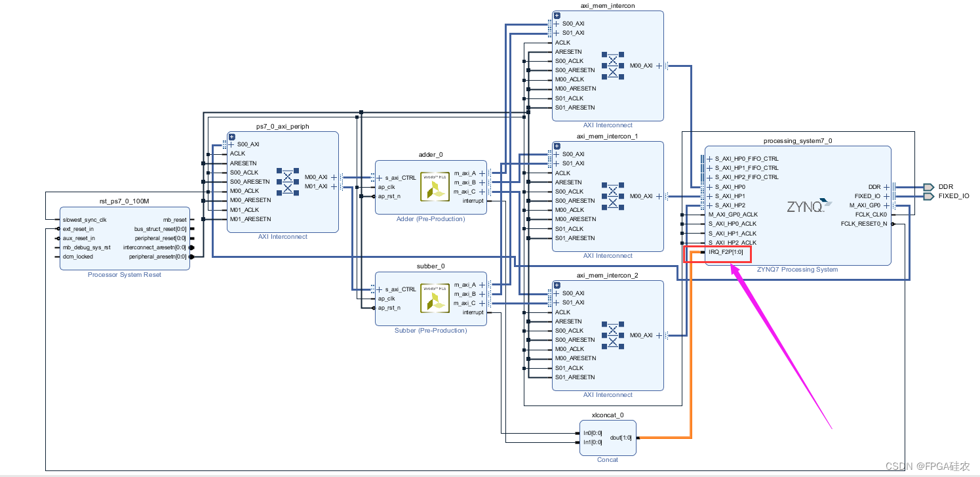This screenshot has width=980, height=477.
Task: Select the IRQ_F2P[1:0] pin
Action: pos(725,253)
